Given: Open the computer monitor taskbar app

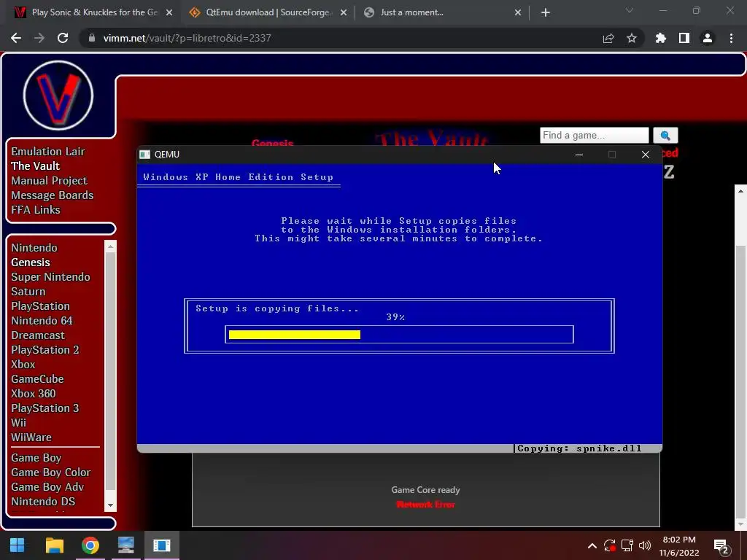Looking at the screenshot, I should (125, 545).
